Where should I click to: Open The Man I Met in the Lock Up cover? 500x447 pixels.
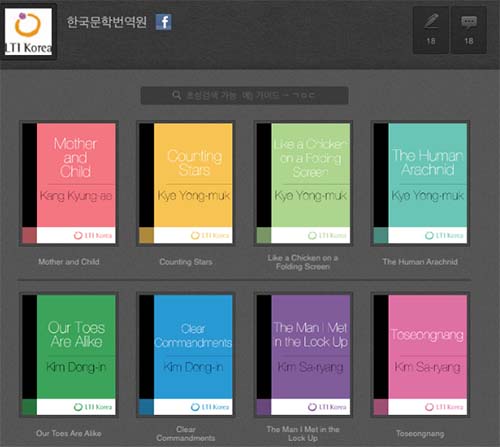(303, 355)
